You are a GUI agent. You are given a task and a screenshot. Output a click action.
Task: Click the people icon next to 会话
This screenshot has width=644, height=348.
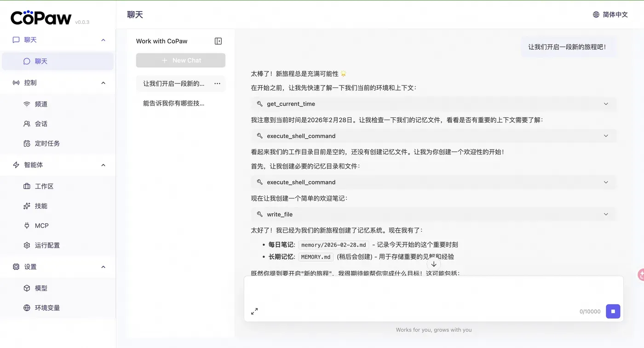click(x=27, y=124)
